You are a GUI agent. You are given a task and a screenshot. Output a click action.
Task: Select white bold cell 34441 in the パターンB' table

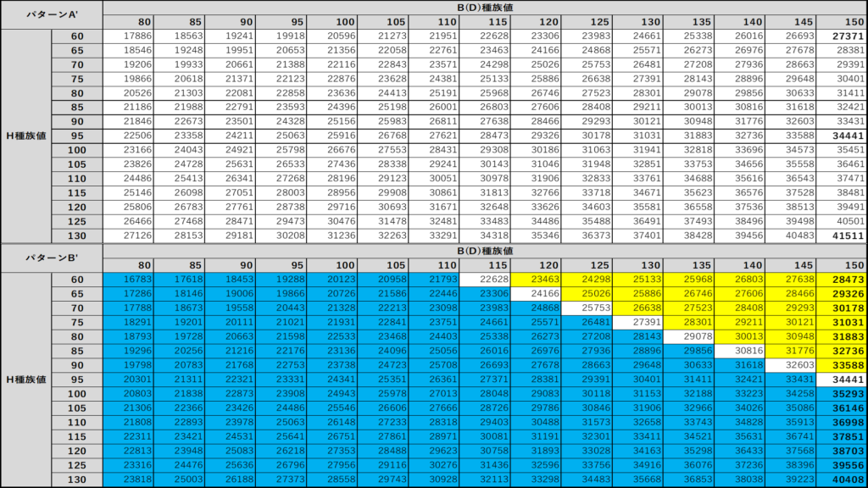pos(848,380)
